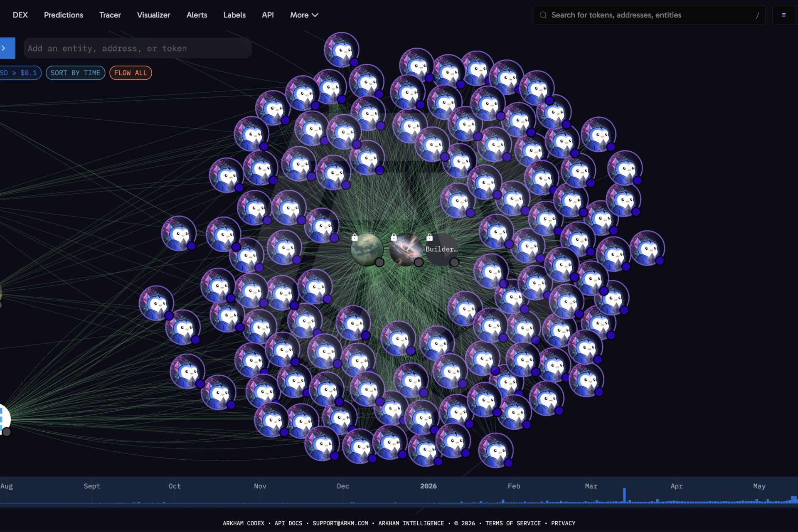Open the Alerts page

[197, 15]
